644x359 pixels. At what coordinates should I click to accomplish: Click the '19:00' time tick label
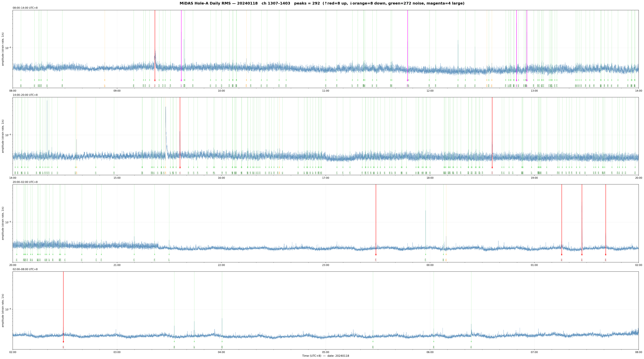[x=534, y=178]
